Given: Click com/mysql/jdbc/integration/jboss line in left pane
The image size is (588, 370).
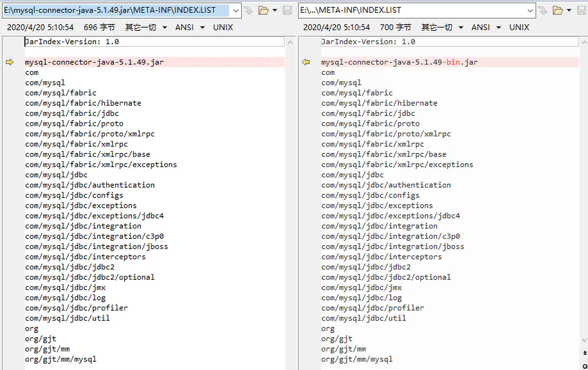Looking at the screenshot, I should [97, 247].
